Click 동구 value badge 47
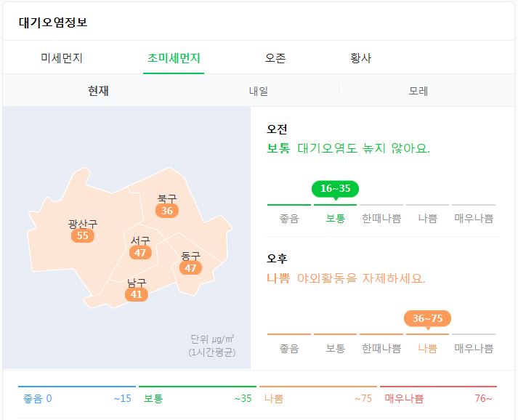This screenshot has width=518, height=420. (x=190, y=268)
